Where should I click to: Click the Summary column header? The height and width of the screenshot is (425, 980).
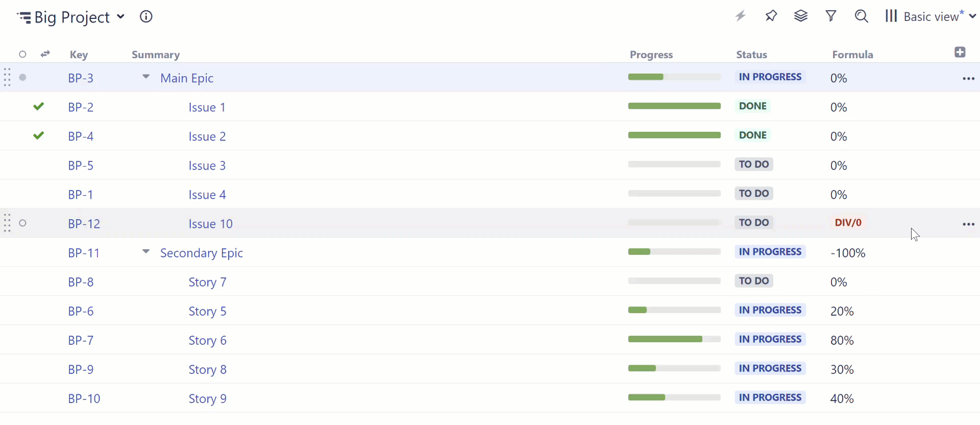[x=156, y=54]
